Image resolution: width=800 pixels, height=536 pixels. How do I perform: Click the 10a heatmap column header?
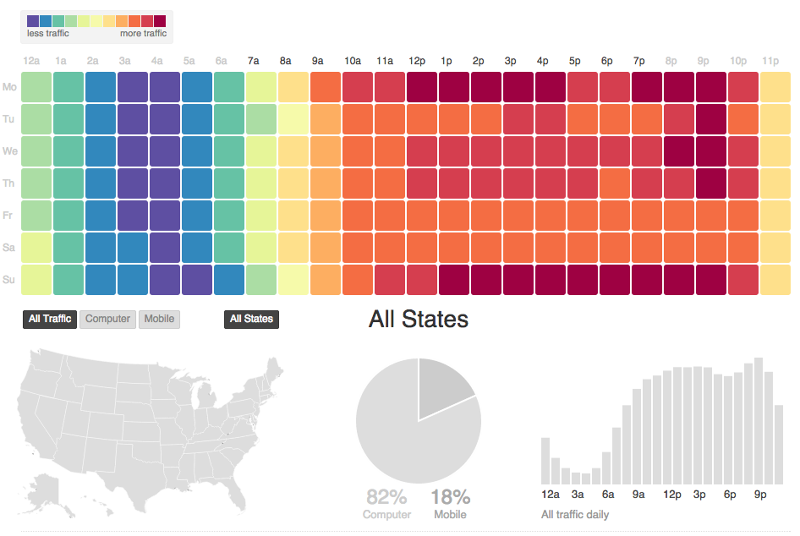coord(353,61)
